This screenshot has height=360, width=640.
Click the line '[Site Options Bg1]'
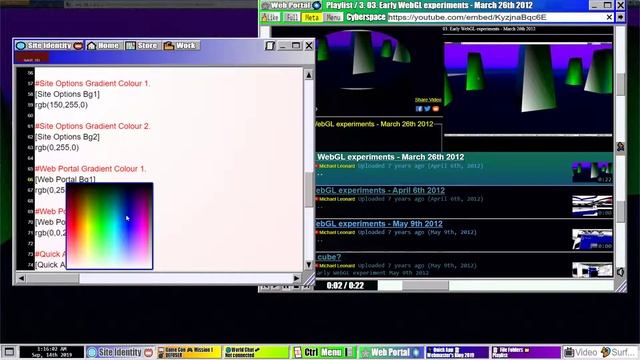click(x=67, y=94)
